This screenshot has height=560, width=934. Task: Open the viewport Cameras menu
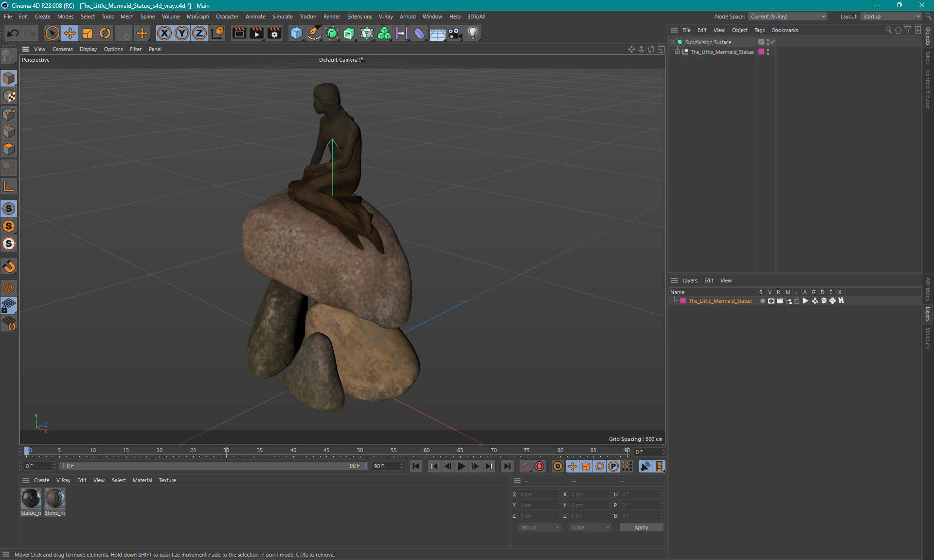tap(62, 49)
